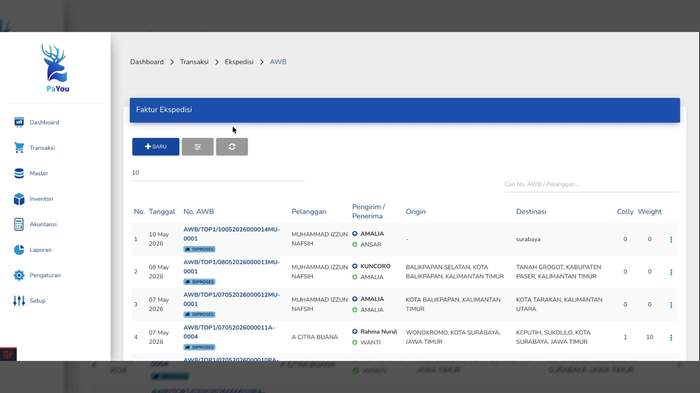Click destination KOTA TARAKAN, KALIMANTAN UTARA

point(559,304)
